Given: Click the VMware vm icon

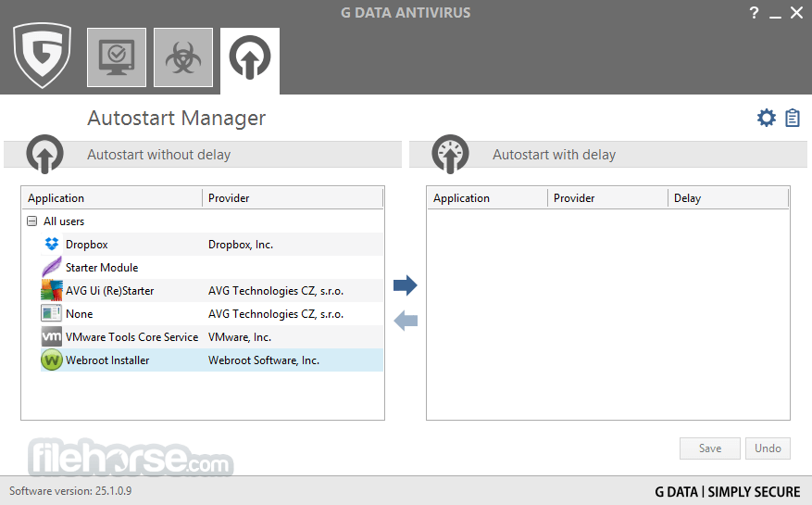Looking at the screenshot, I should click(52, 337).
